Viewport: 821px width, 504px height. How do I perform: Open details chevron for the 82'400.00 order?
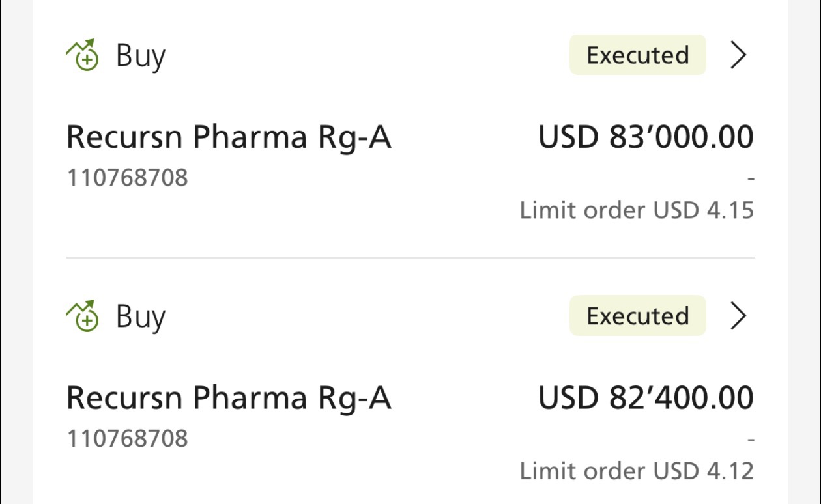(738, 316)
